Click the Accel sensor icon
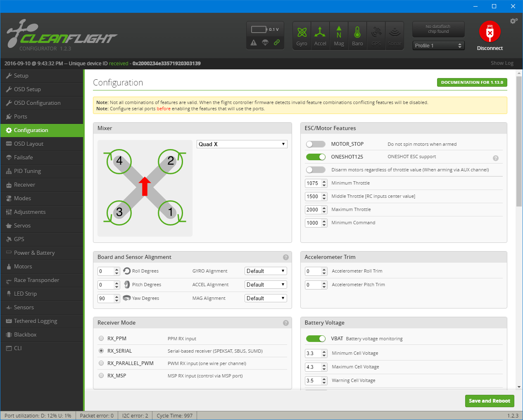The height and width of the screenshot is (420, 523). coord(320,36)
